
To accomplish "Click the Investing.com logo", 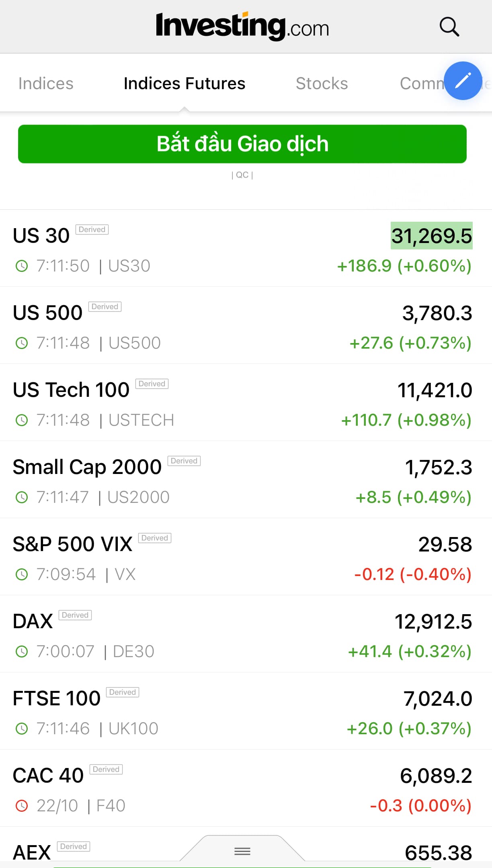I will [242, 27].
